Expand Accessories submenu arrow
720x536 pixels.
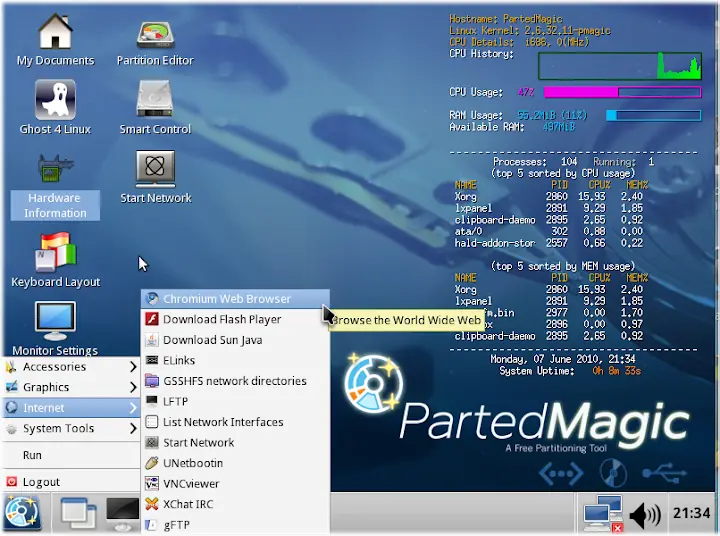coord(133,367)
